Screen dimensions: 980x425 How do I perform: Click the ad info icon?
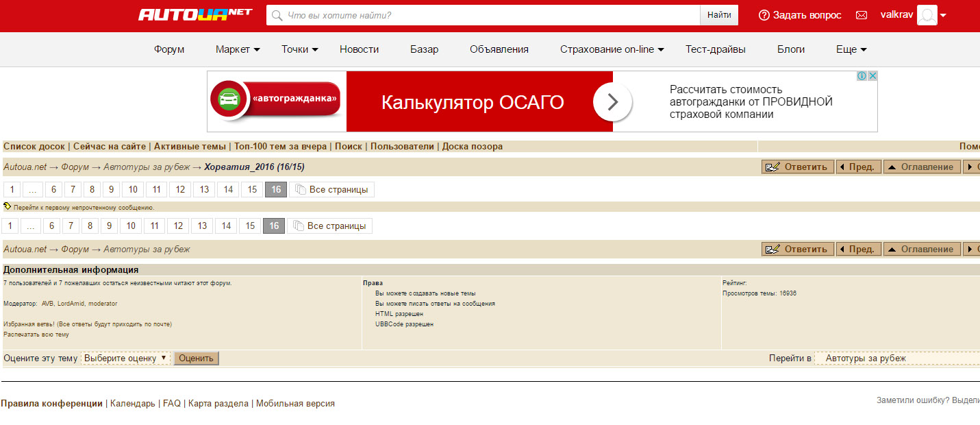(x=862, y=76)
